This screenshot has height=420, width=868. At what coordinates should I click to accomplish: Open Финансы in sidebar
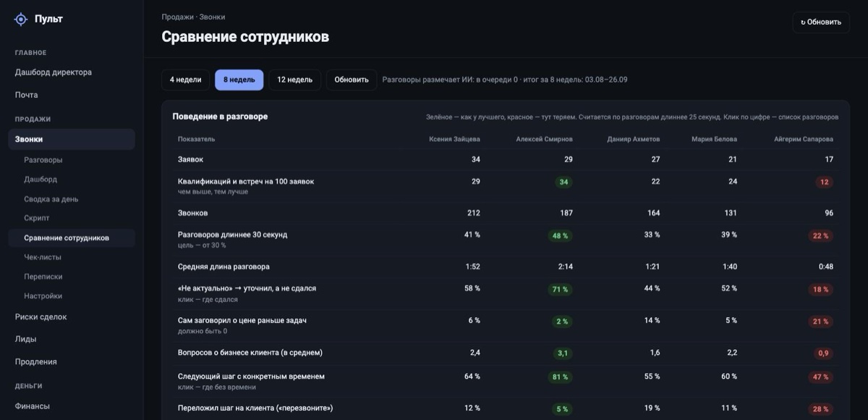tap(33, 406)
